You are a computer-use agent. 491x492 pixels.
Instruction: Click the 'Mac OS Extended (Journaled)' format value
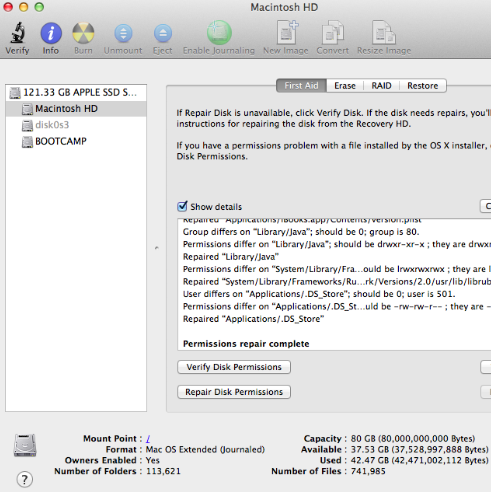[205, 450]
